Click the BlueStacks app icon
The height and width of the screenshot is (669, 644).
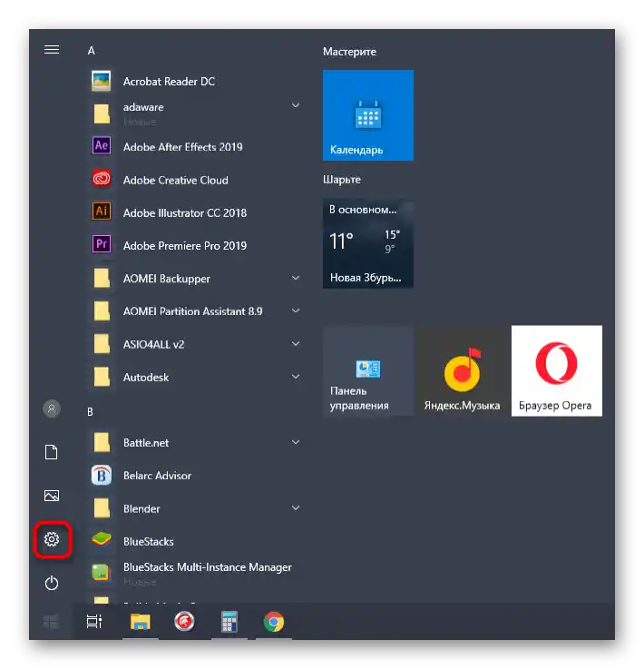pos(102,540)
